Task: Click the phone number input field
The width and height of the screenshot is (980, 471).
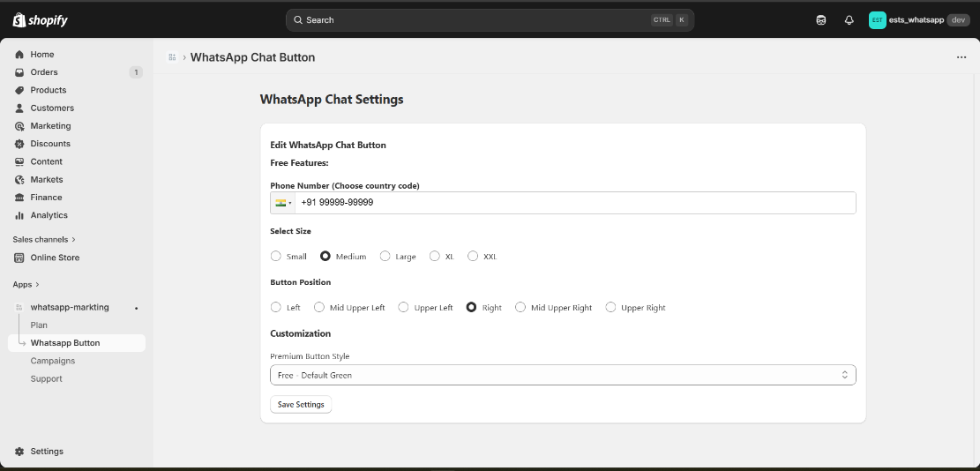Action: coord(573,203)
